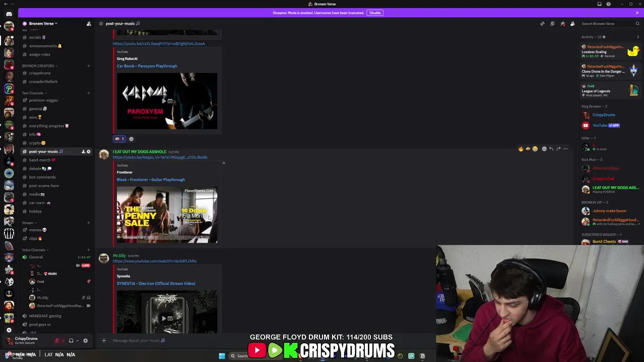Create channel in BRONEM CREATORS category
The image size is (644, 362).
pyautogui.click(x=89, y=66)
